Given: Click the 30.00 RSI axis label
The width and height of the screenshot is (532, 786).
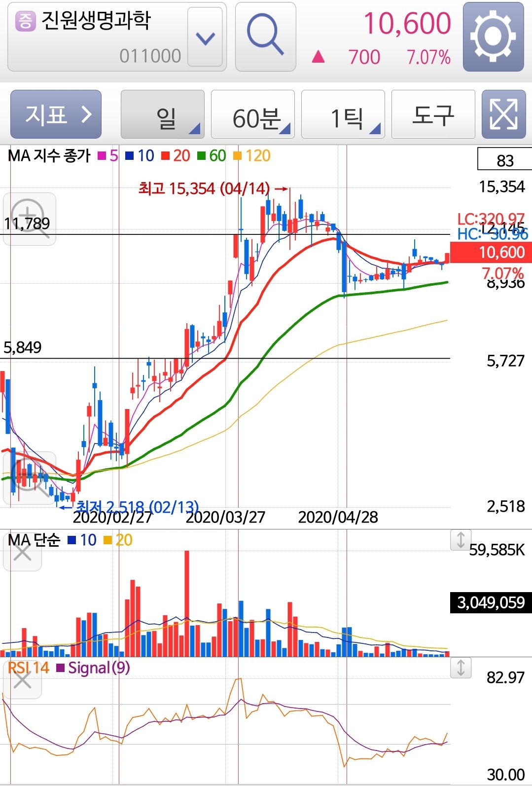Looking at the screenshot, I should coord(505,775).
